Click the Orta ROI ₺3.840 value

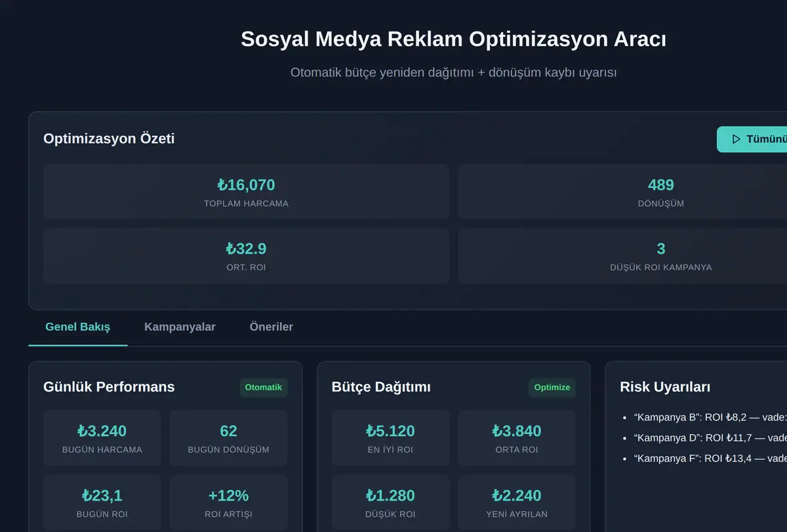517,431
